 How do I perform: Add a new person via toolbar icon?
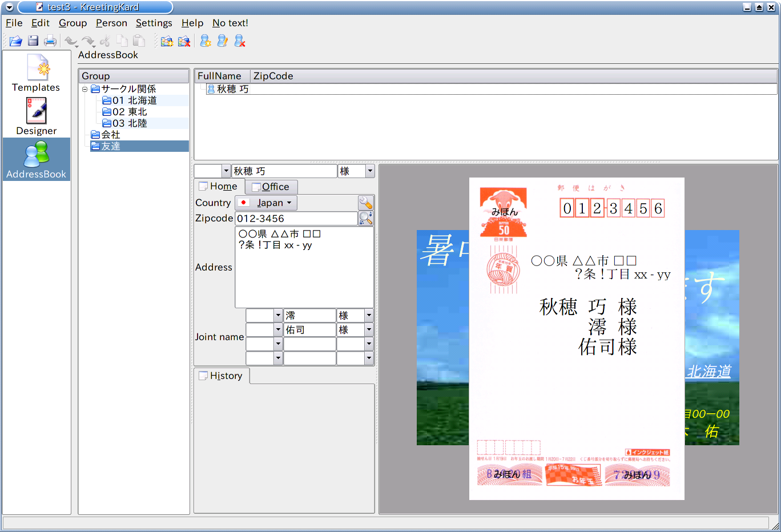(206, 41)
